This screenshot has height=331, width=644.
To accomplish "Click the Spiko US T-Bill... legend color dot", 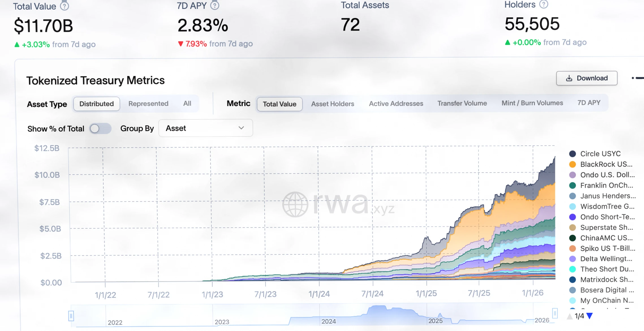I will (x=572, y=248).
